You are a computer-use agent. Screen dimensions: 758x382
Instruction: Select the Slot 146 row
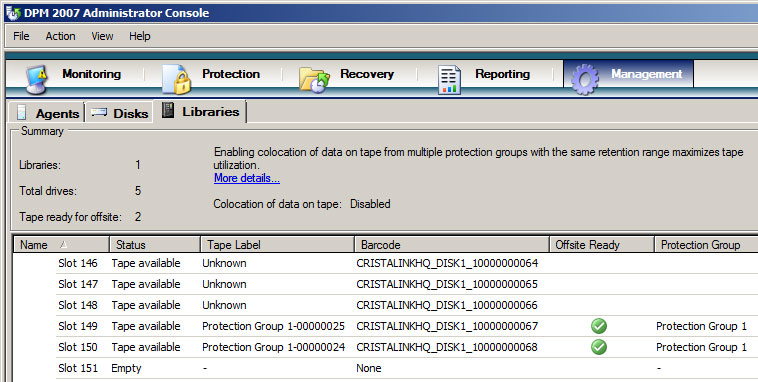coord(407,263)
